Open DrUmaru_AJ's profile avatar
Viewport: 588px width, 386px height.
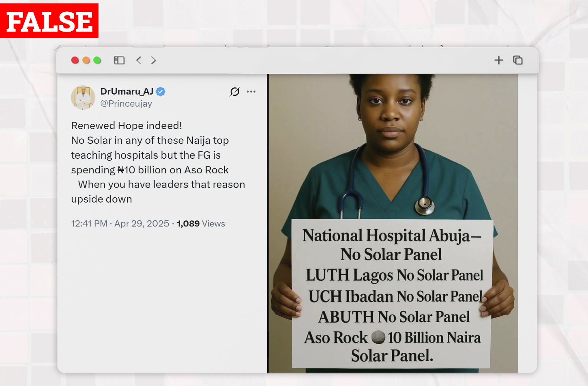click(83, 97)
